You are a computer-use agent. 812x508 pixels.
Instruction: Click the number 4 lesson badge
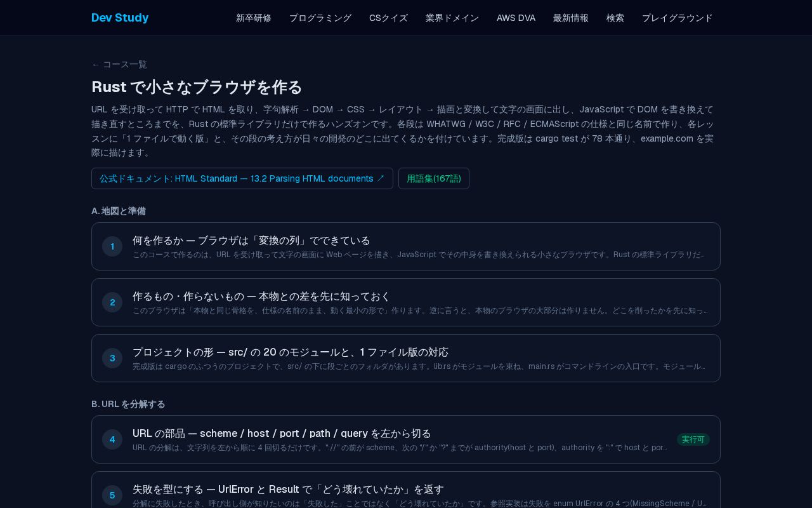112,439
